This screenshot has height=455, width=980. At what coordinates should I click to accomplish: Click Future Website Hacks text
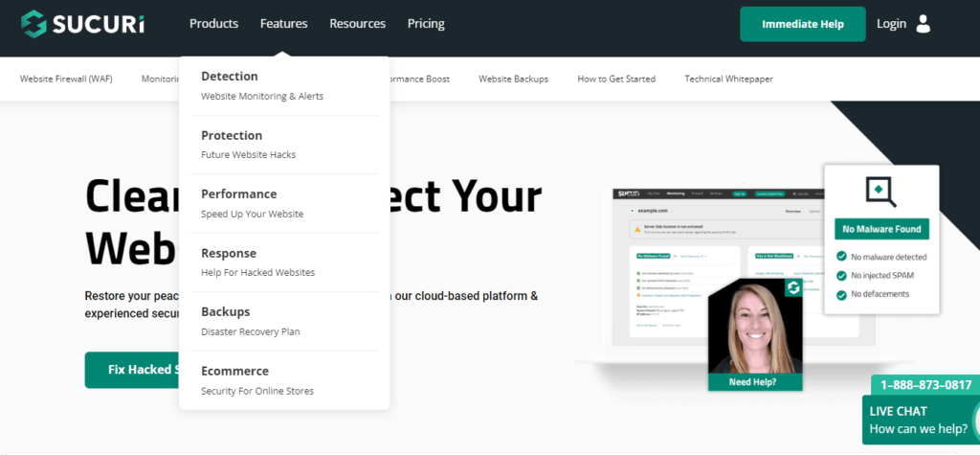tap(248, 154)
